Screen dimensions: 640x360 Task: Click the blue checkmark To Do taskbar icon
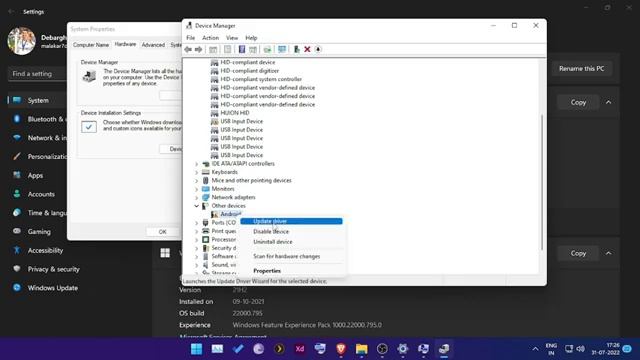coord(238,349)
